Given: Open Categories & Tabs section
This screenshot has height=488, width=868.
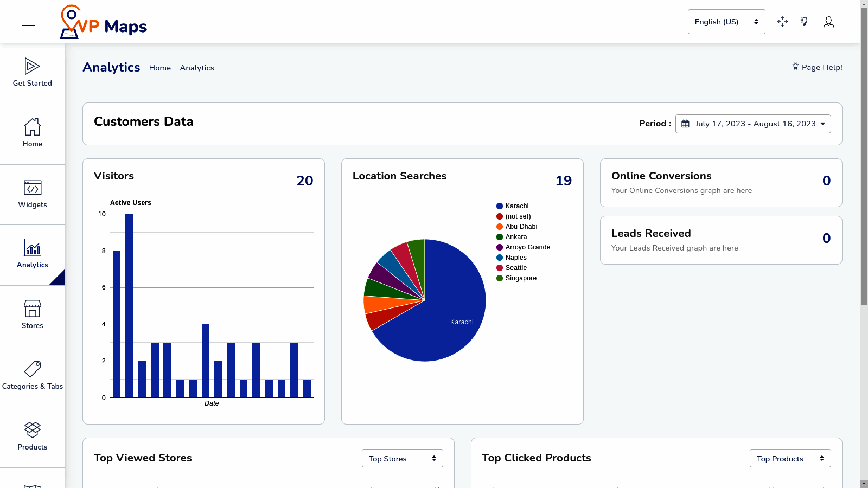Looking at the screenshot, I should tap(33, 376).
